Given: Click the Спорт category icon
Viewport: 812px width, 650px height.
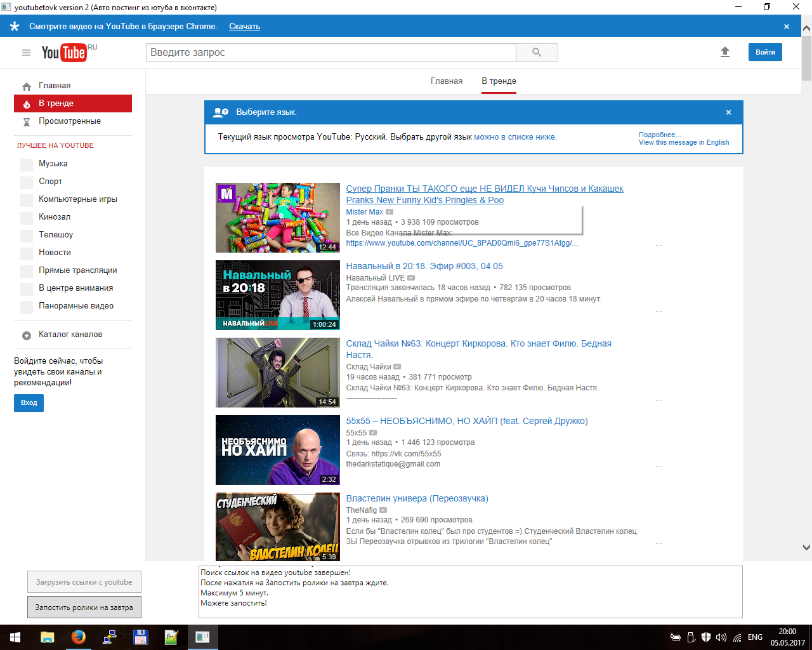Looking at the screenshot, I should [27, 182].
